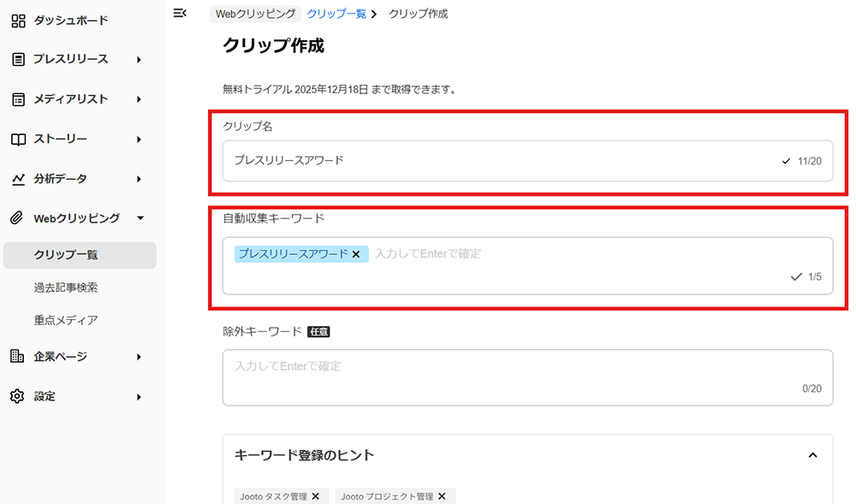Select the 分析データ chart icon
The image size is (856, 504).
point(17,178)
